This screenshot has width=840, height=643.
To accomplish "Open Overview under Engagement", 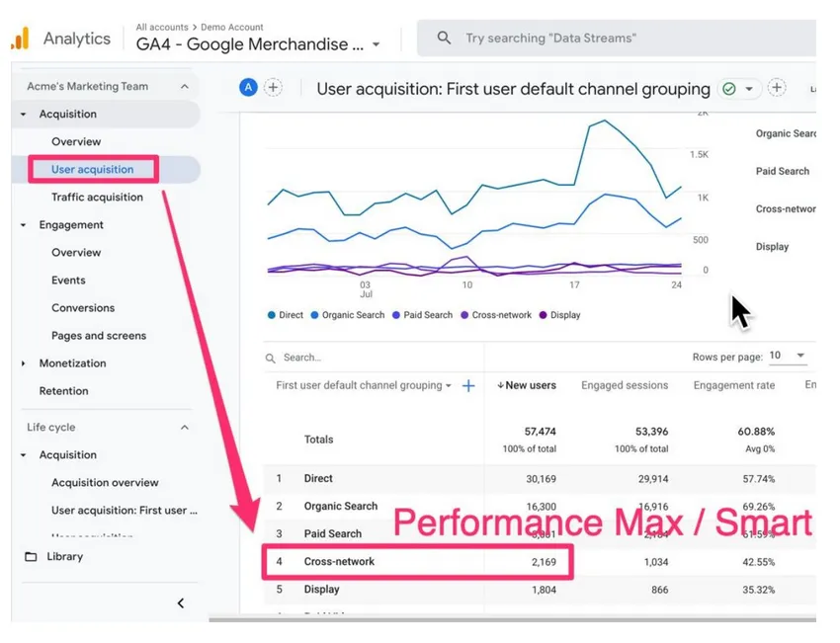I will [76, 253].
